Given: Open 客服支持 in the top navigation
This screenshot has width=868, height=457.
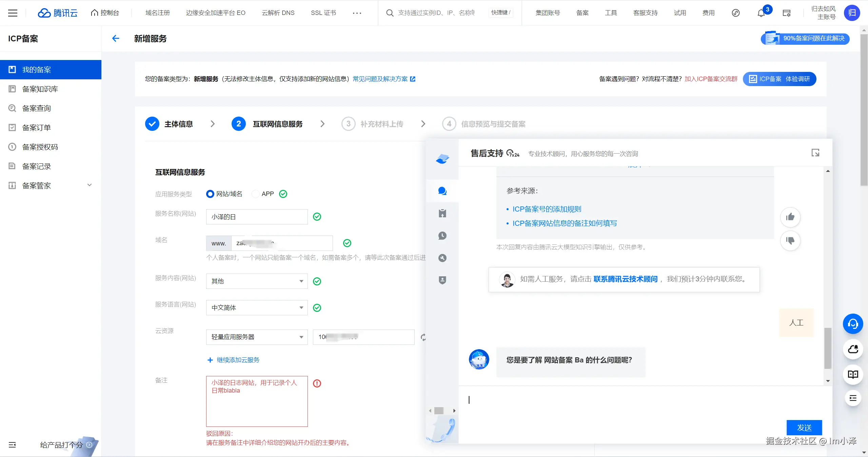Looking at the screenshot, I should (645, 13).
